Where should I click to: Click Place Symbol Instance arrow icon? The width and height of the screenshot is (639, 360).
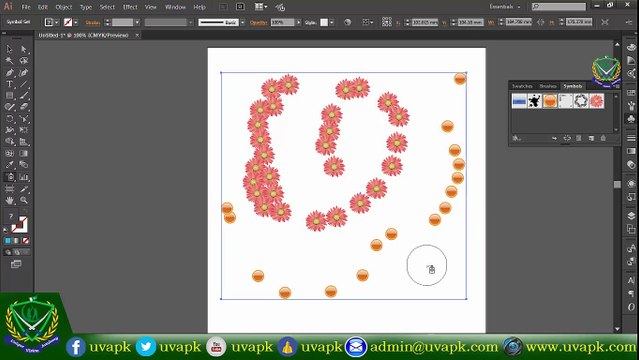coord(554,138)
